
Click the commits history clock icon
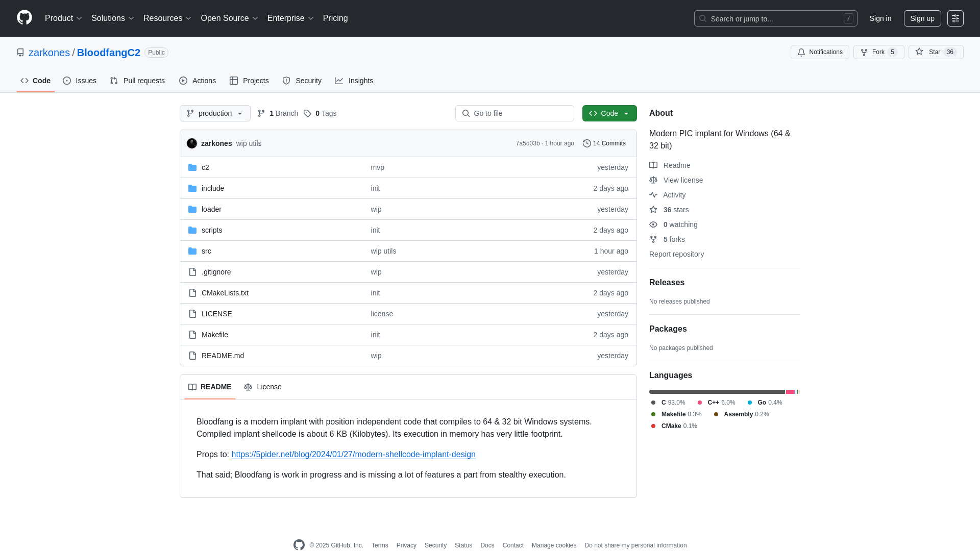(587, 143)
